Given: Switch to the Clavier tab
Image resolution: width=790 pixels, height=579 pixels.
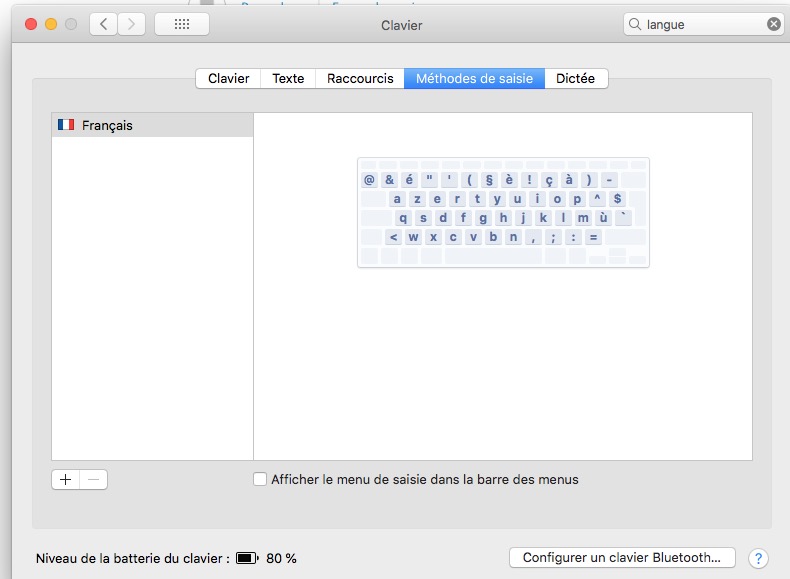Looking at the screenshot, I should coord(228,79).
